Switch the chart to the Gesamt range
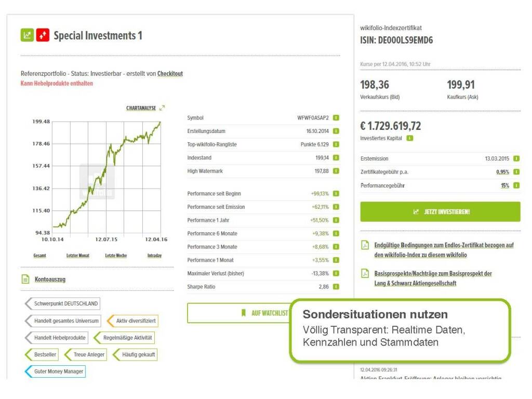532x399 pixels. pos(40,256)
